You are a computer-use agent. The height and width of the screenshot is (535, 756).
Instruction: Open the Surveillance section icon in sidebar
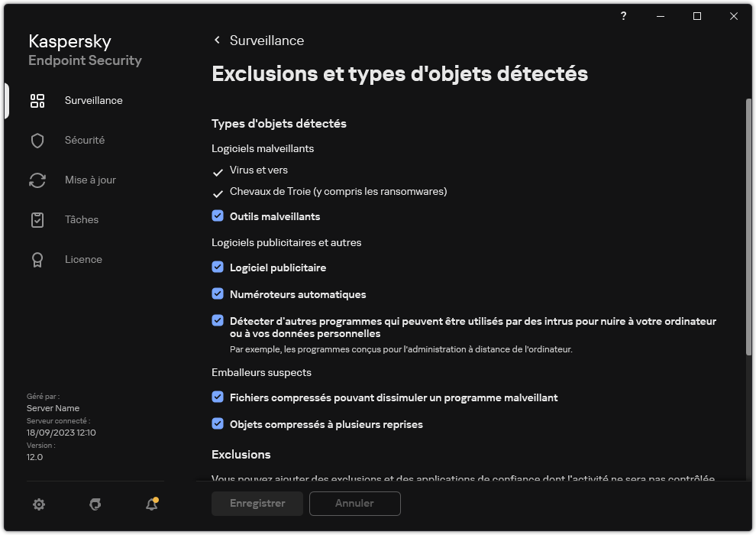(x=37, y=100)
